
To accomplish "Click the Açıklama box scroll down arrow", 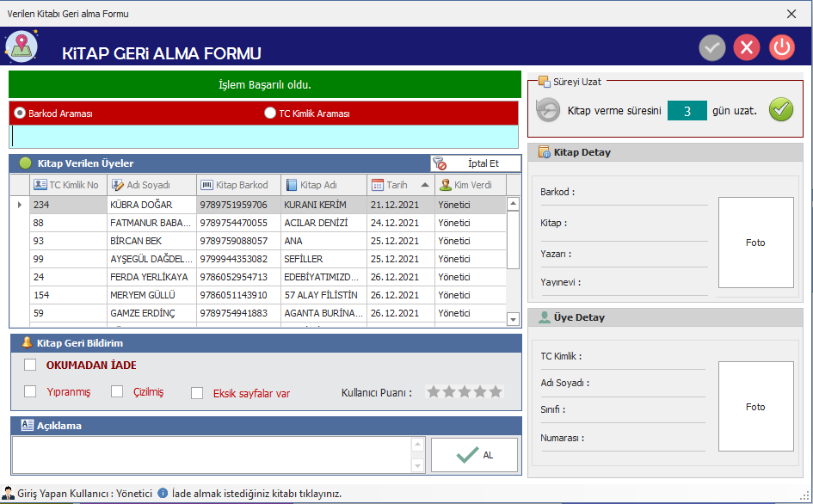I will tap(417, 465).
